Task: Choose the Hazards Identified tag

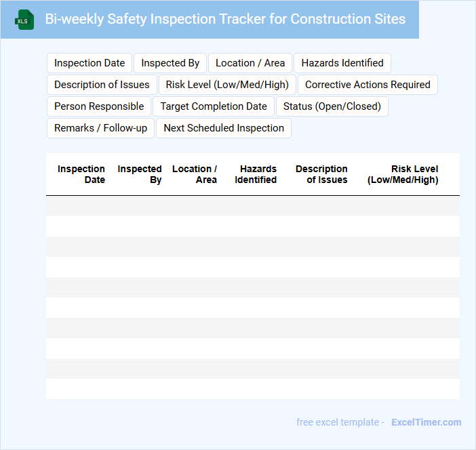Action: point(342,63)
